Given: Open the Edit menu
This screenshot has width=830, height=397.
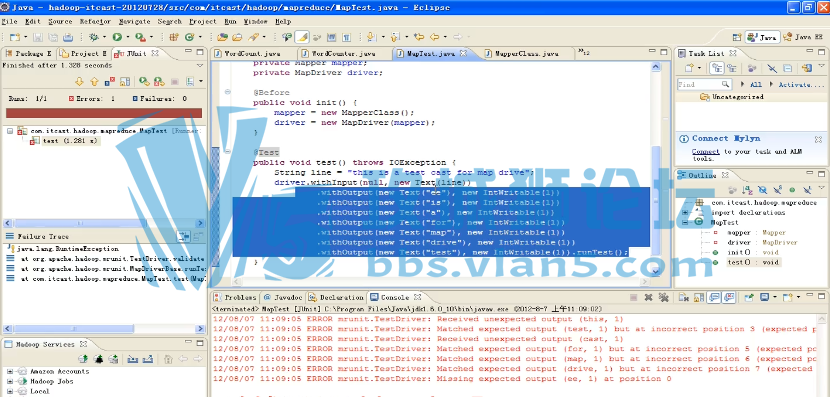Looking at the screenshot, I should click(32, 22).
